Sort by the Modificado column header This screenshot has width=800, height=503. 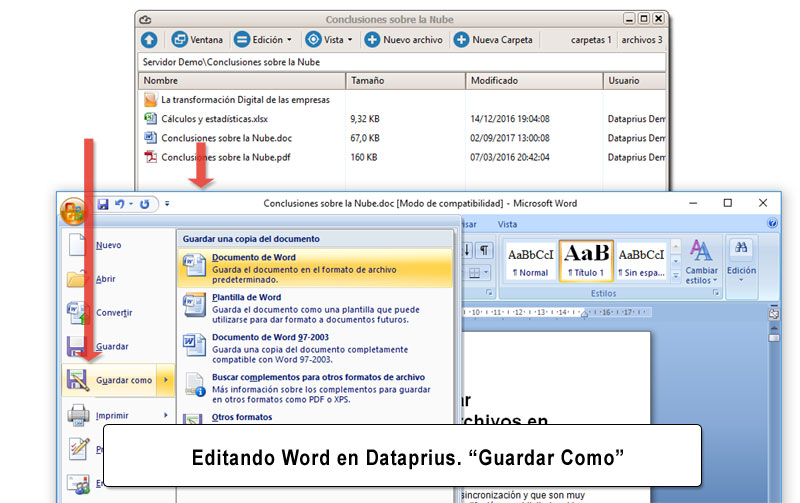[534, 81]
